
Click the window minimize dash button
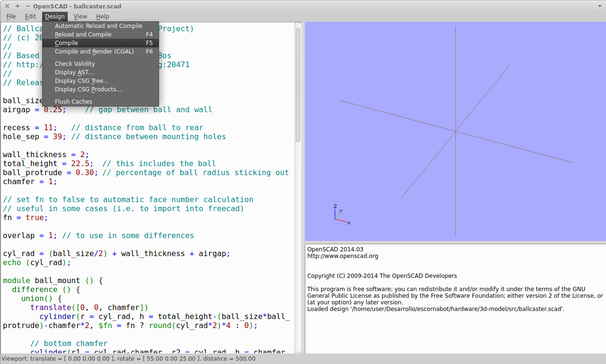point(27,6)
